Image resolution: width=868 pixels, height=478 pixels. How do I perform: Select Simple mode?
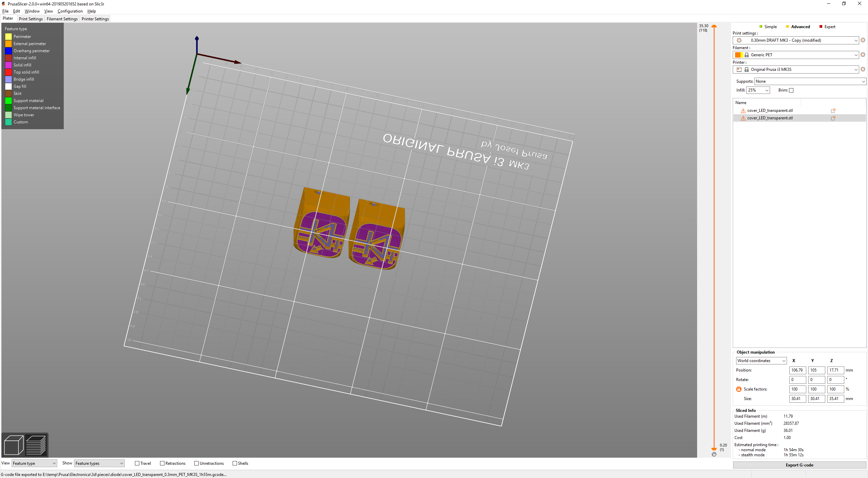click(x=768, y=27)
